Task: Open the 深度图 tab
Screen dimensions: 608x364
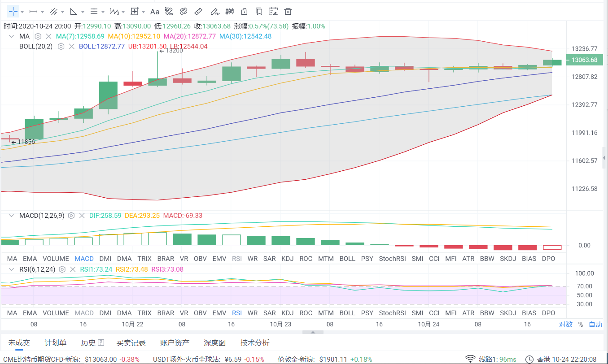Action: [x=214, y=343]
